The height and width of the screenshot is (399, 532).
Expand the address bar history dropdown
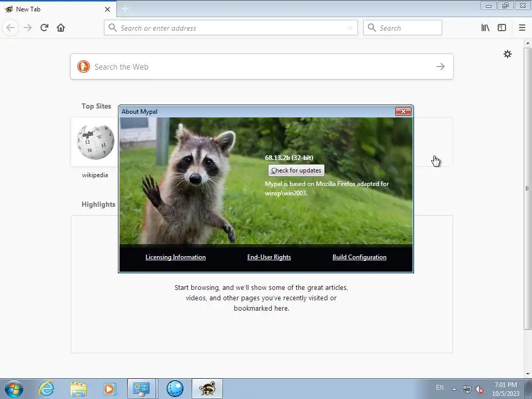coord(351,28)
